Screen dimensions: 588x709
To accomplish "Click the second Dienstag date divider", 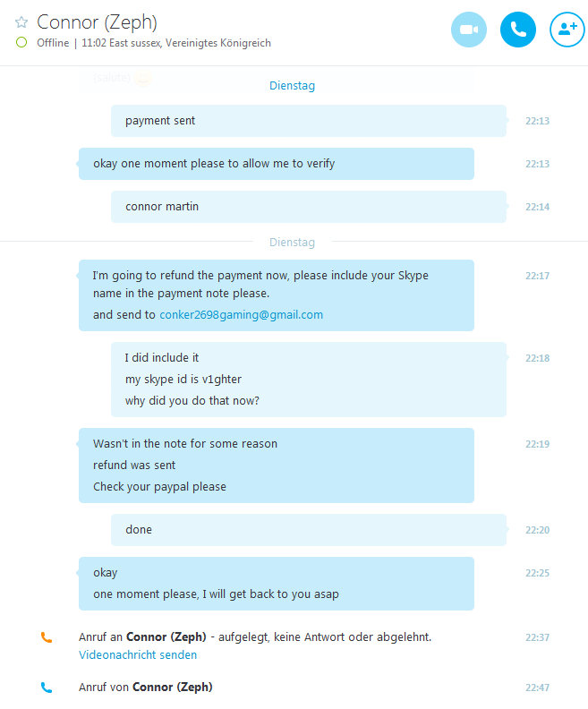I will (292, 243).
